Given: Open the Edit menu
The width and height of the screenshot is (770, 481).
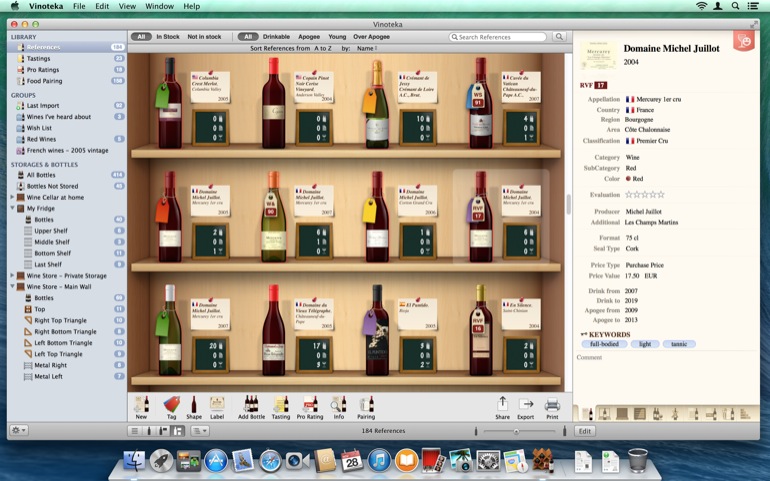Looking at the screenshot, I should 102,6.
